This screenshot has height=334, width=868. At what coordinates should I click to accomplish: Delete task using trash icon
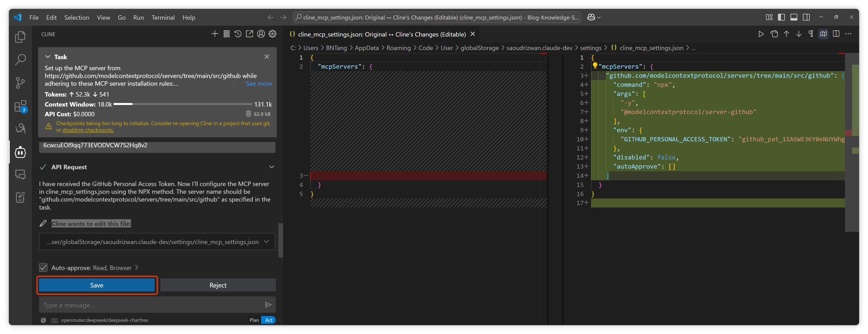point(248,114)
